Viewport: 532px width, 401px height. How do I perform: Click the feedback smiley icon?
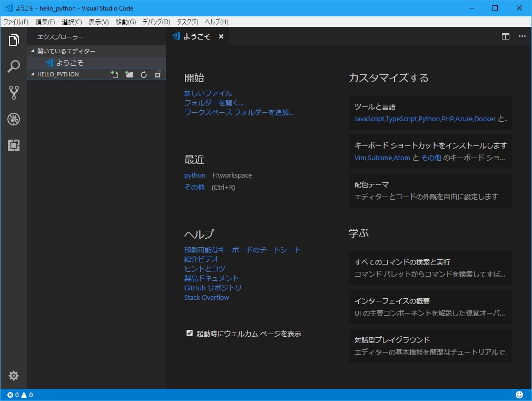click(x=519, y=395)
